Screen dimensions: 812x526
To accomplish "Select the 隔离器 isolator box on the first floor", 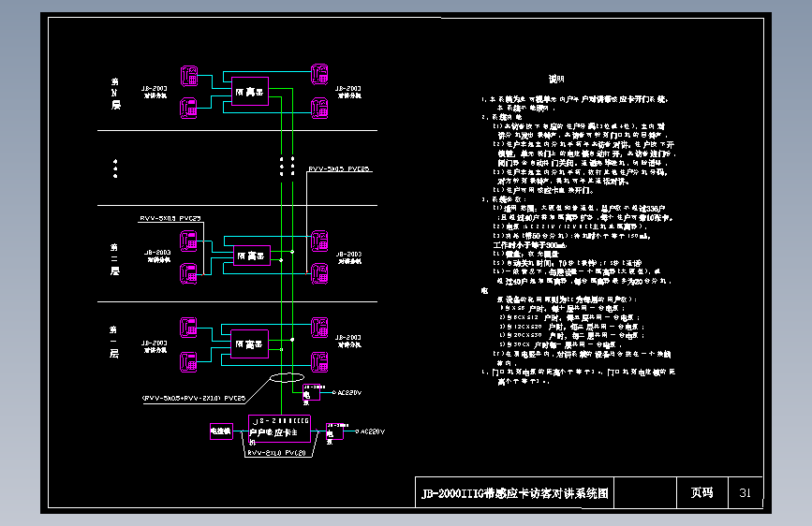I will coord(250,343).
